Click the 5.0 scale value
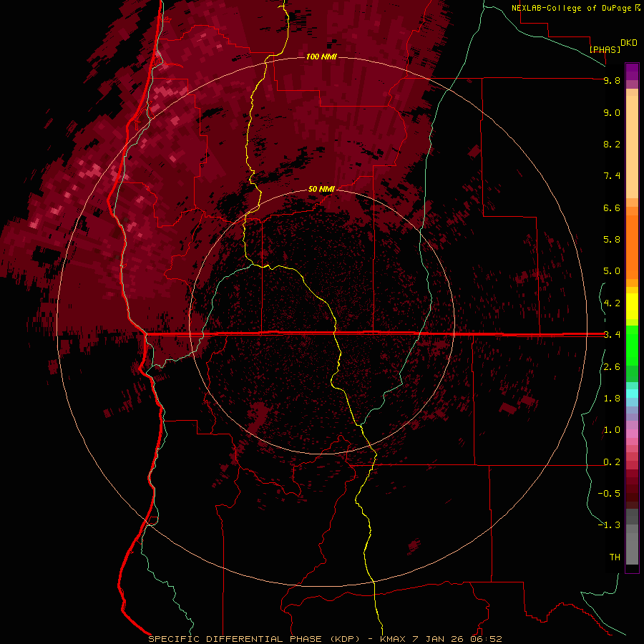This screenshot has height=644, width=644. click(612, 271)
